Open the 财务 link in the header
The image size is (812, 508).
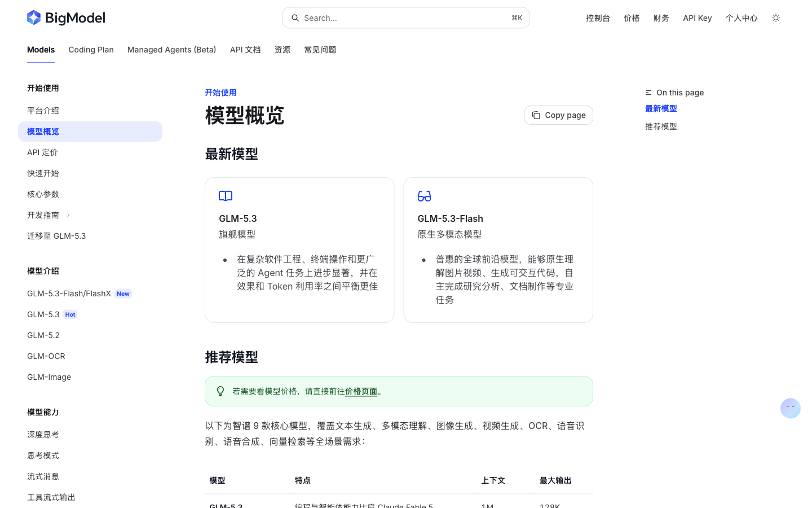tap(661, 18)
